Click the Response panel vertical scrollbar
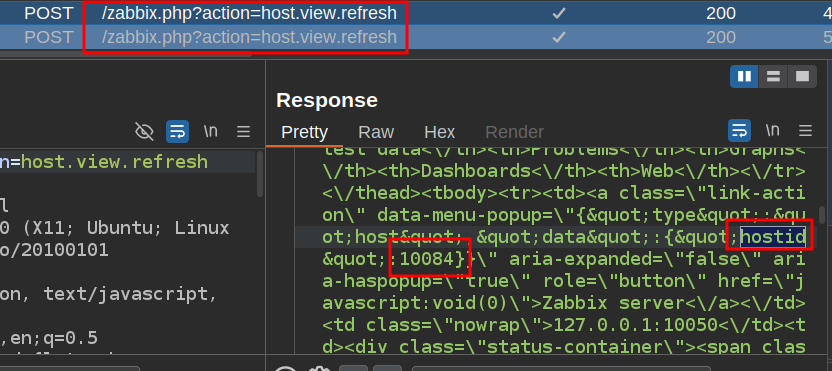This screenshot has width=832, height=371. (822, 215)
